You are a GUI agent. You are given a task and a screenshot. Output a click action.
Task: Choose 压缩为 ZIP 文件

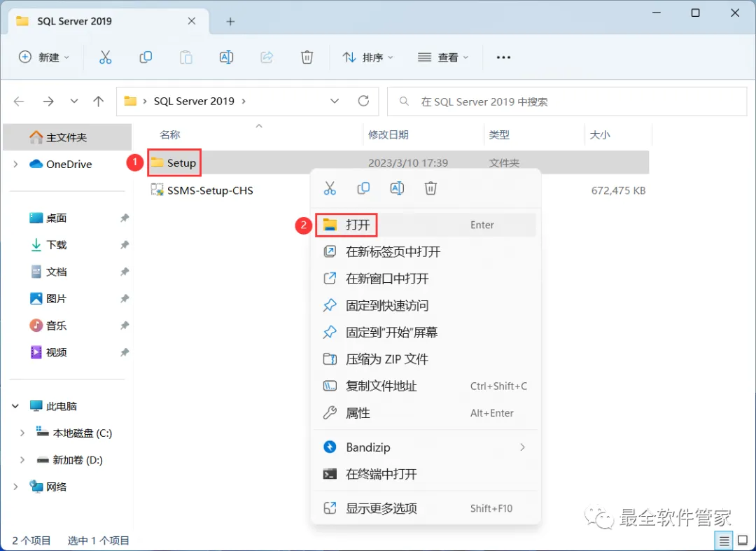(426, 359)
